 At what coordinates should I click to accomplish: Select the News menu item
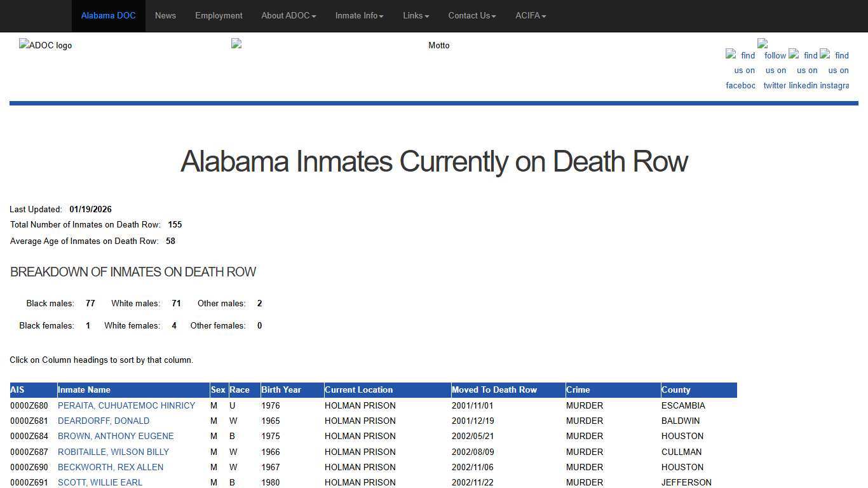(165, 16)
